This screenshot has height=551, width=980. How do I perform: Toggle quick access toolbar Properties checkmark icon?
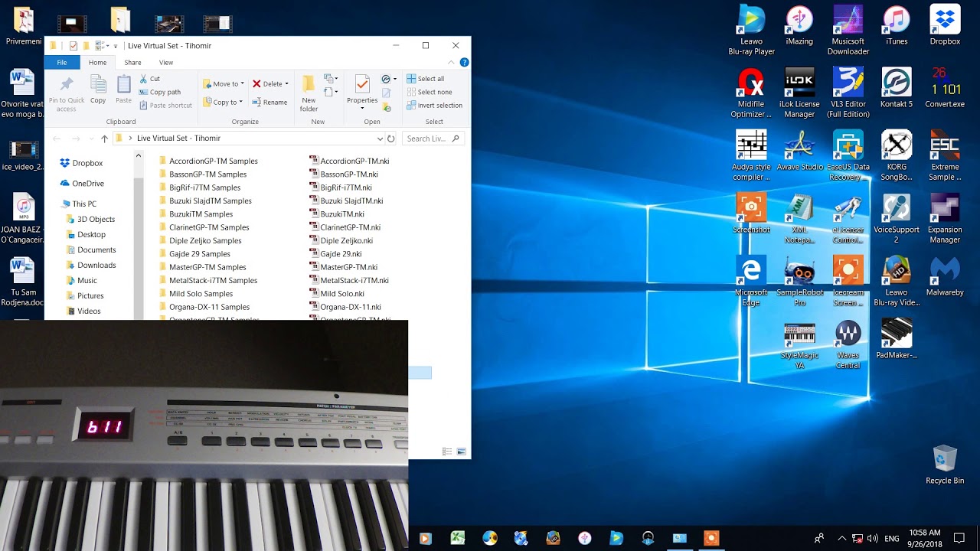[x=73, y=46]
